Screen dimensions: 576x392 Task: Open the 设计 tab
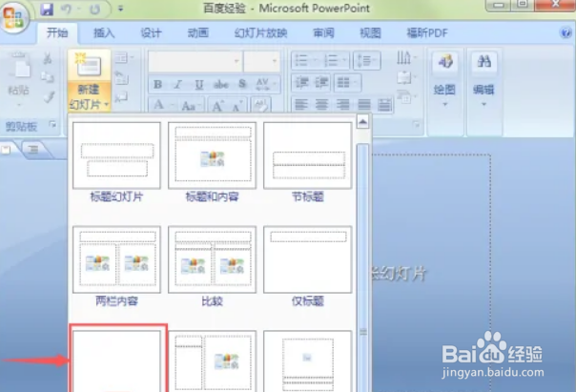pyautogui.click(x=151, y=33)
